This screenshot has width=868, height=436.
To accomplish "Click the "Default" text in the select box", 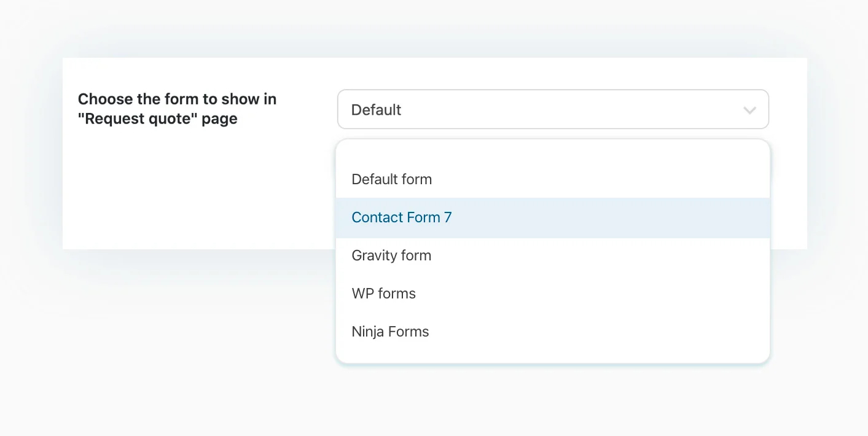I will 376,110.
